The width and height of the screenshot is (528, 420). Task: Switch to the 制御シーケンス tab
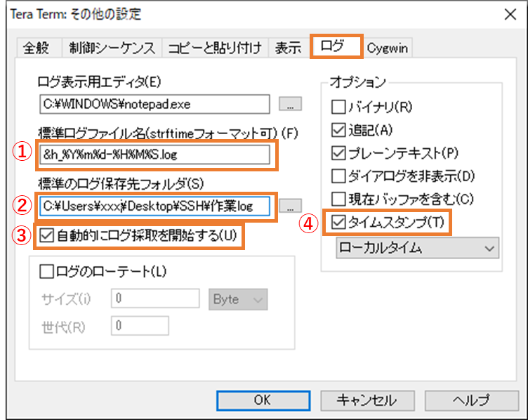[112, 48]
